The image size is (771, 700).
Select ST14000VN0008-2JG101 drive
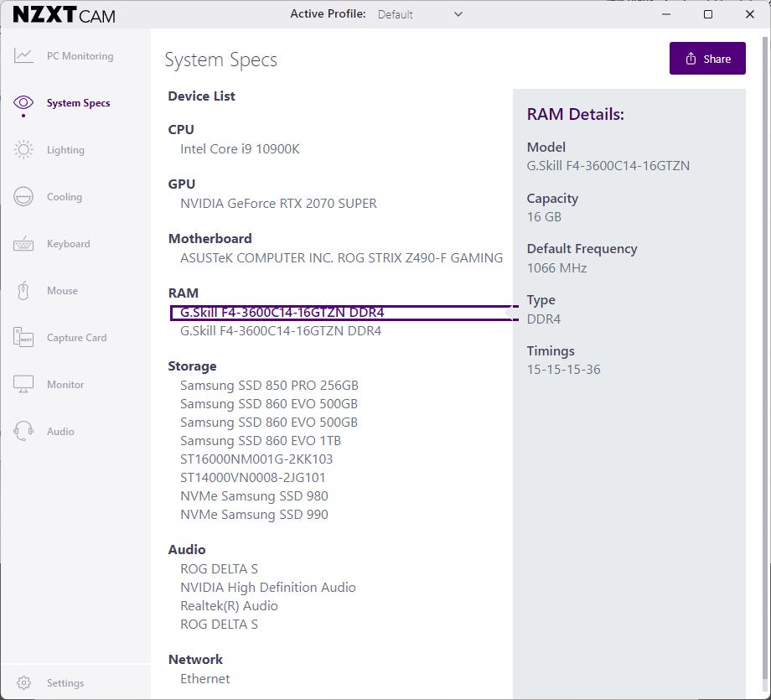253,477
